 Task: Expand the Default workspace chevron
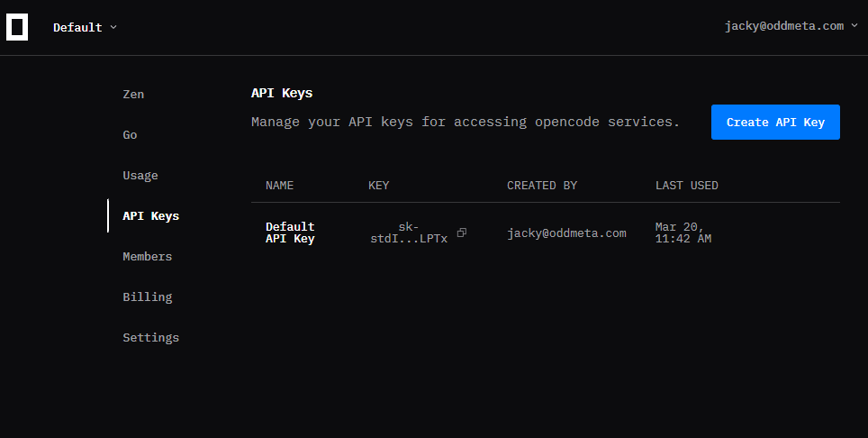[x=113, y=27]
